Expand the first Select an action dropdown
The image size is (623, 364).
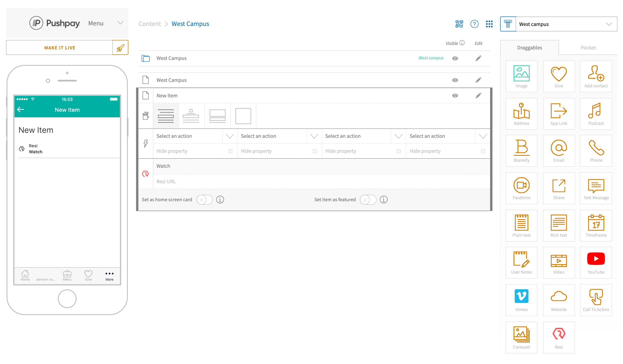tap(230, 136)
